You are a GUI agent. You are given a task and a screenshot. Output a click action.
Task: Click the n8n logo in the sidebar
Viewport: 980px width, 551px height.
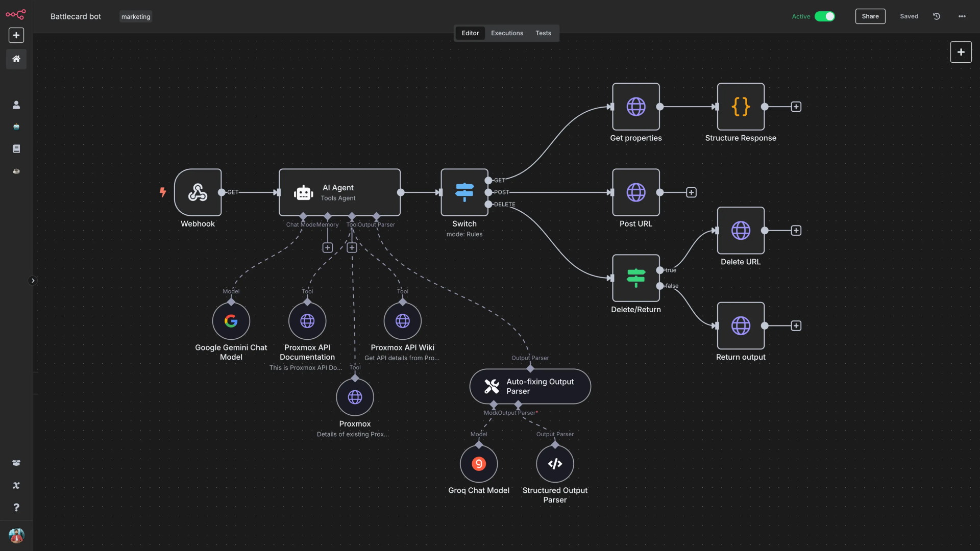coord(16,15)
